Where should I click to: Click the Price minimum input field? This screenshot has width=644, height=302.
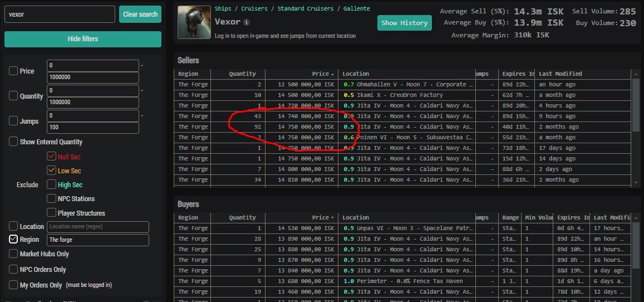coord(93,66)
